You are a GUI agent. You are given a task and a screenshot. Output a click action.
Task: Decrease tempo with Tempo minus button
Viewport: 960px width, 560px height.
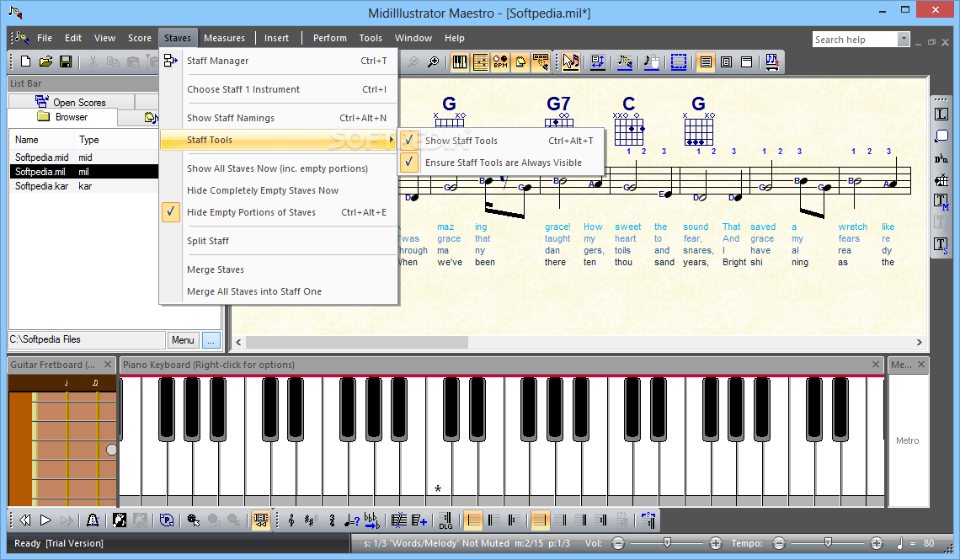coord(779,543)
